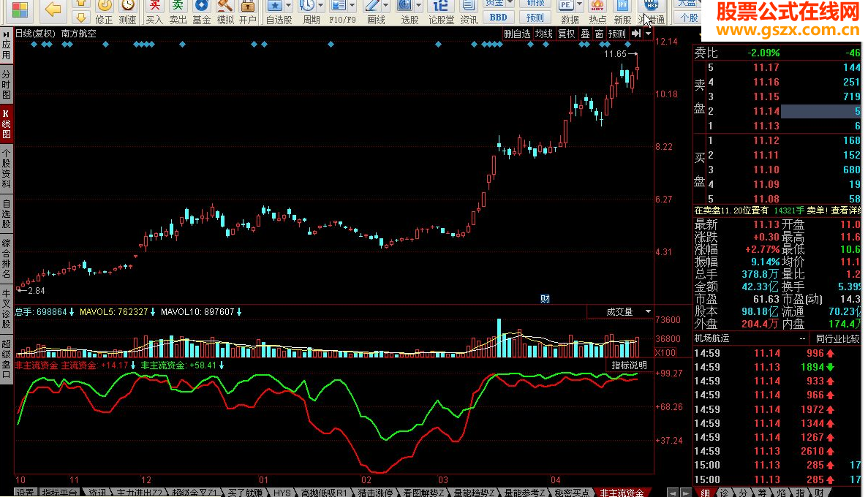Click 删自选 to remove from watchlist

517,34
